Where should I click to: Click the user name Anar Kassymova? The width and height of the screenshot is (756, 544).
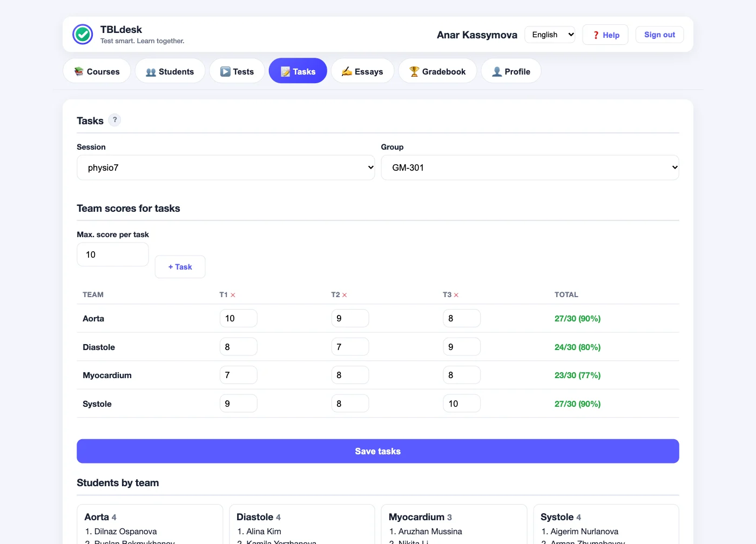click(477, 35)
